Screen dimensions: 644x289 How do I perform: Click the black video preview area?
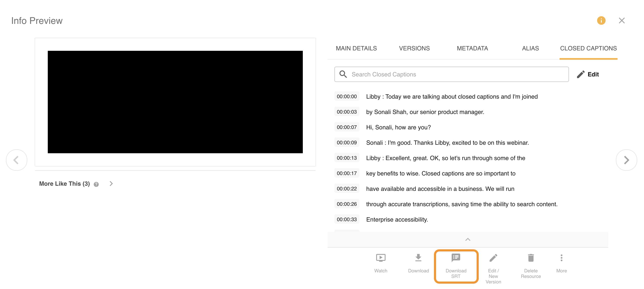click(x=175, y=102)
